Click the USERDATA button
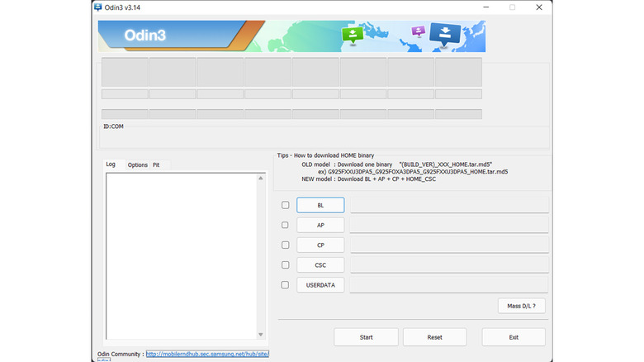The image size is (644, 362). (x=320, y=284)
